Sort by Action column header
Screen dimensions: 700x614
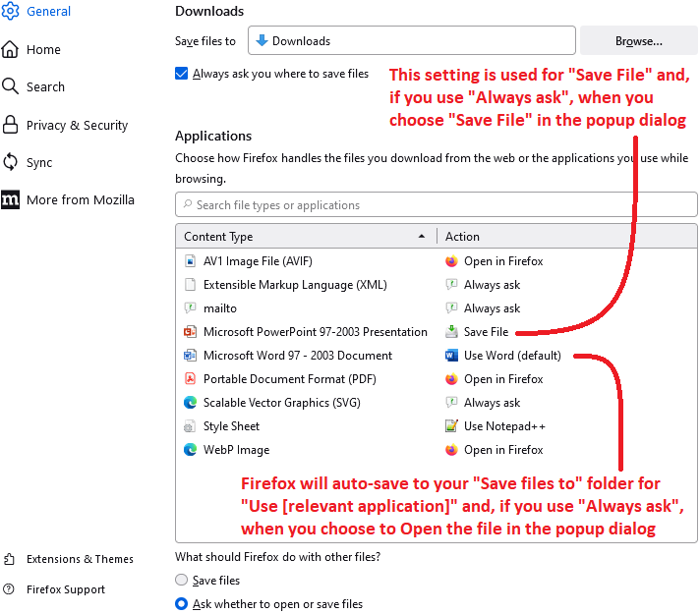pyautogui.click(x=567, y=236)
